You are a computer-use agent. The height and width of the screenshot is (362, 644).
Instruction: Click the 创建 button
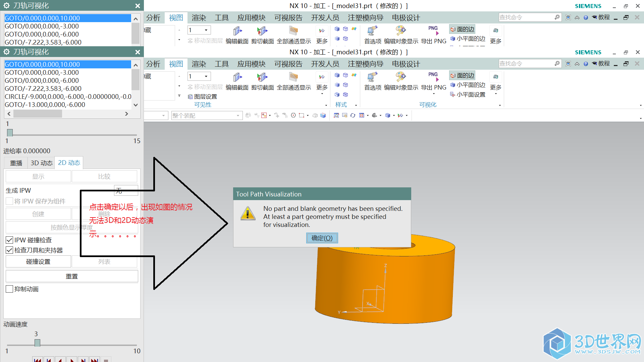pos(38,214)
